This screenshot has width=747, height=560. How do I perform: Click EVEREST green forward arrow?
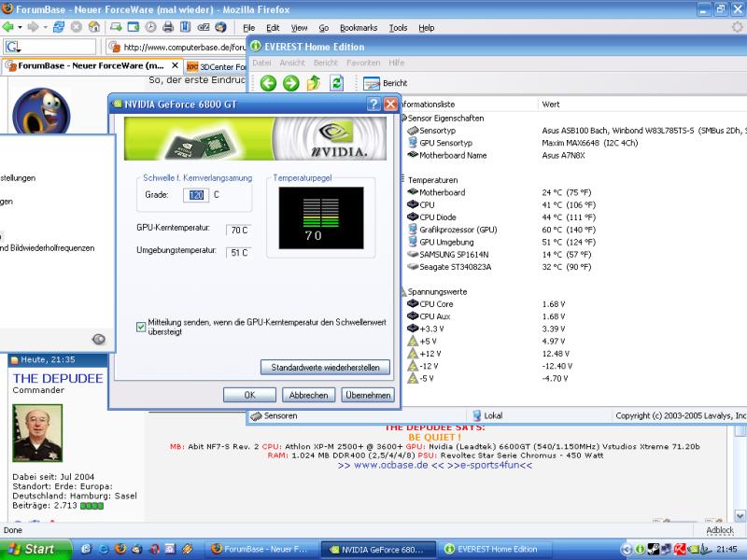tap(290, 83)
